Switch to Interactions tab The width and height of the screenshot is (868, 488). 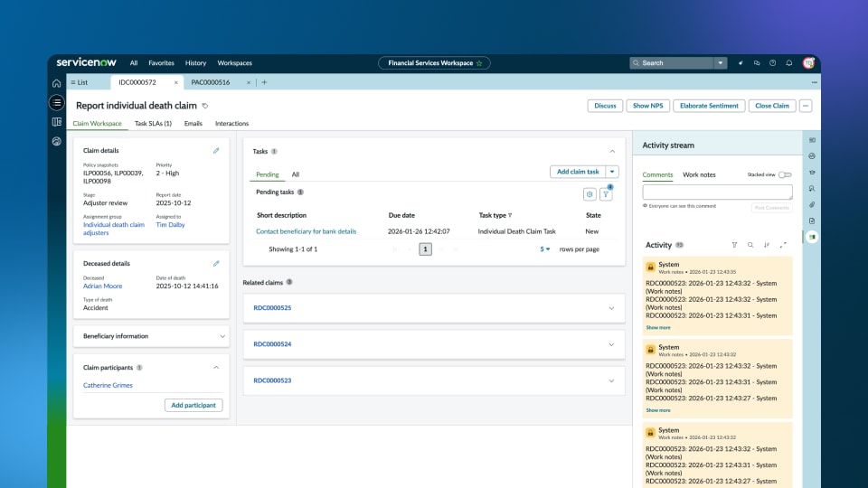pos(232,124)
